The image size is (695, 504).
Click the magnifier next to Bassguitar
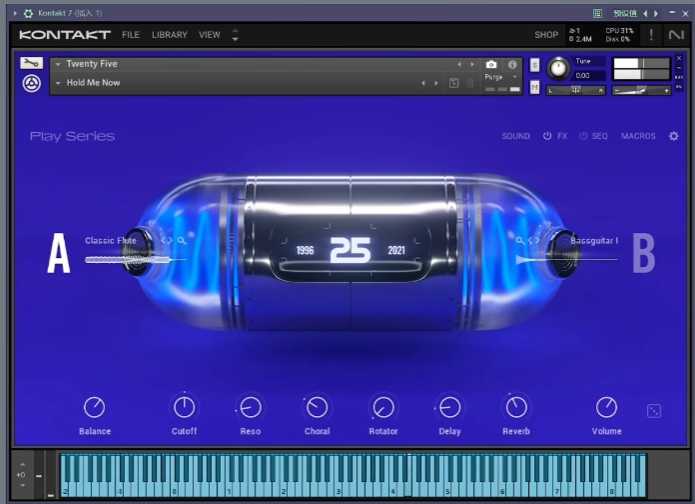pyautogui.click(x=520, y=241)
